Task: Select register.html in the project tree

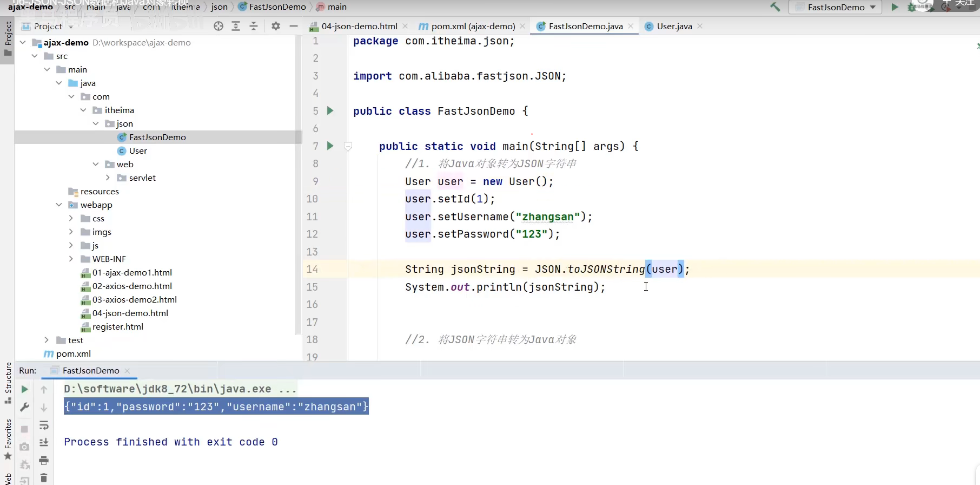Action: (x=118, y=326)
